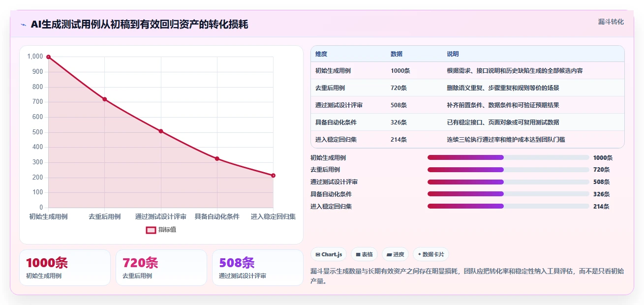Viewport: 644px width, 305px height.
Task: Click the chart data point for 初始生成用例
Action: [48, 57]
